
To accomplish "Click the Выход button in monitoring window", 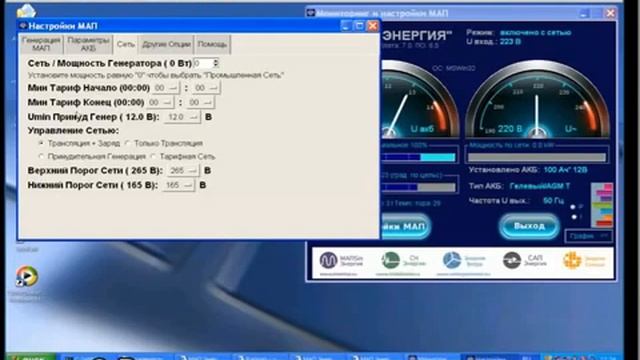I will click(529, 226).
